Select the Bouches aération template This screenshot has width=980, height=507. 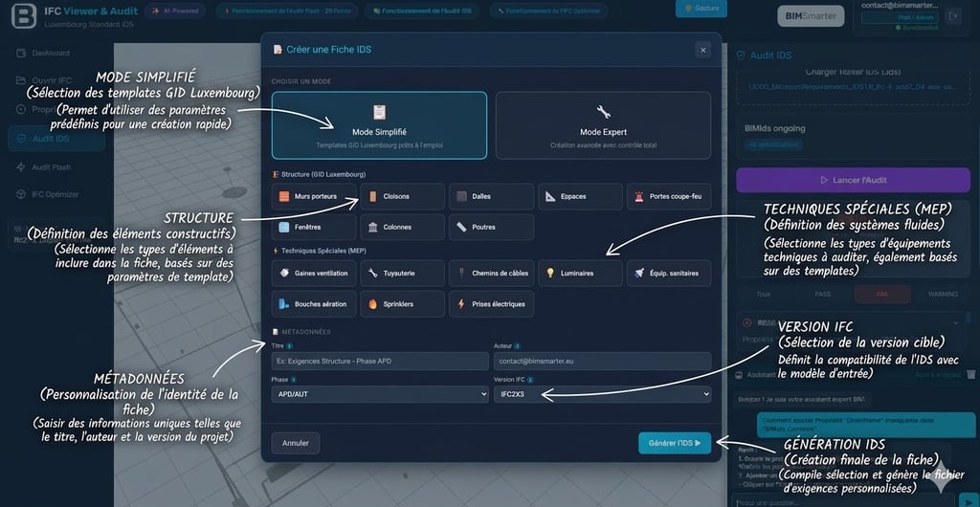(314, 304)
